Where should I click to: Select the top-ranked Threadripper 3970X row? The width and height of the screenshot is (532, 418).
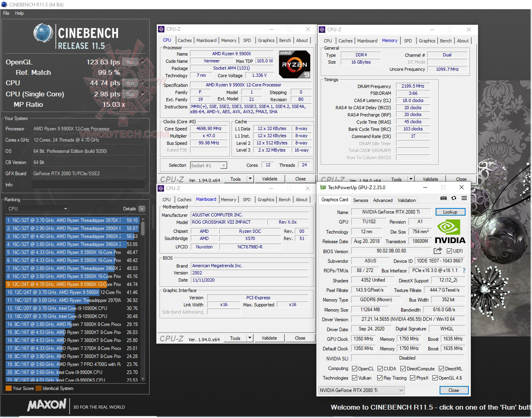click(72, 220)
